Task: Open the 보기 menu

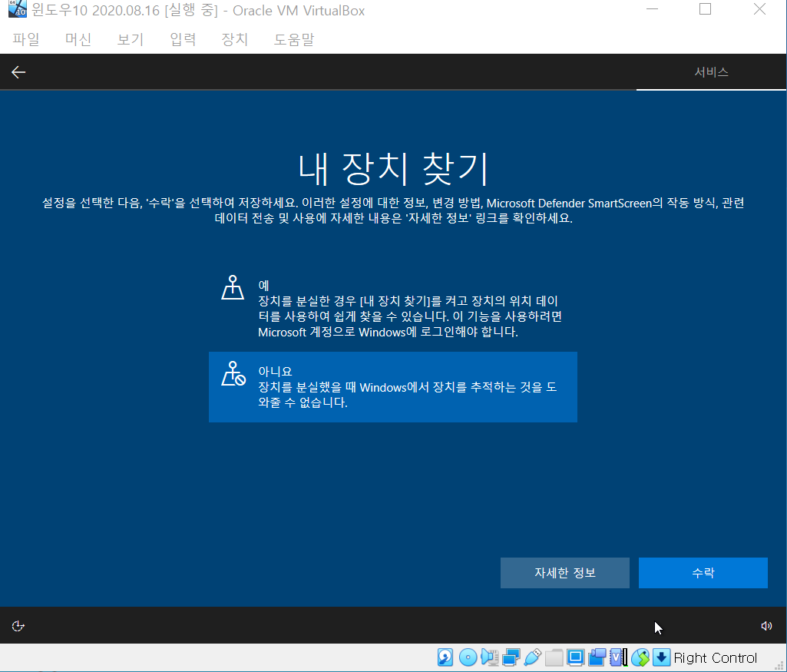Action: (x=131, y=39)
